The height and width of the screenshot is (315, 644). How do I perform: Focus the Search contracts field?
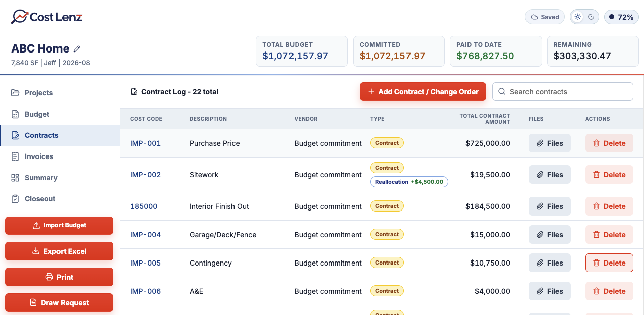coord(563,92)
